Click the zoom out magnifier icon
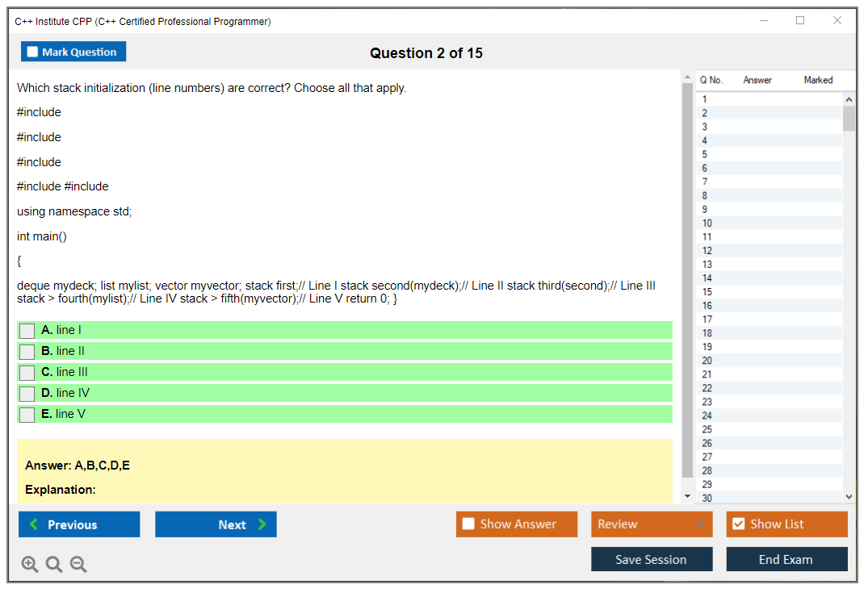Screen dimensions: 868x593 pos(78,565)
